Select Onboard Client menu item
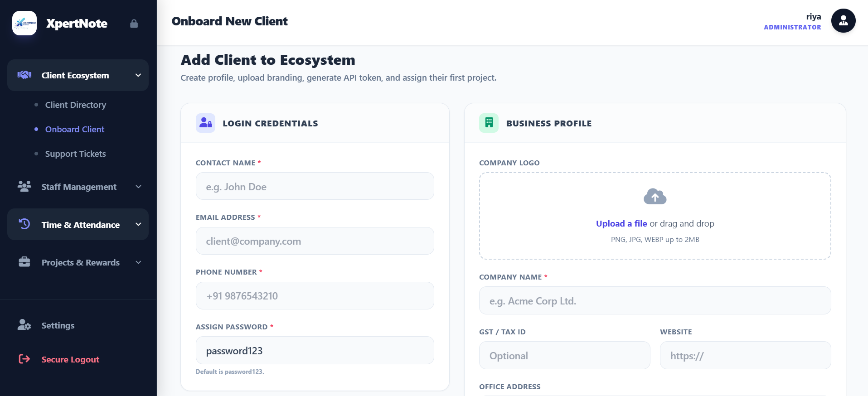Screen dimensions: 868x396 (75, 129)
